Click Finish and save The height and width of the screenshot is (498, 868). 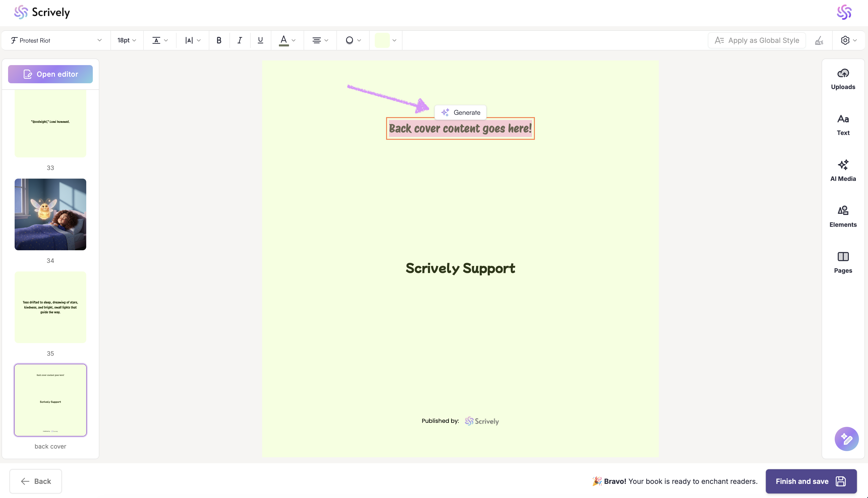pos(811,481)
